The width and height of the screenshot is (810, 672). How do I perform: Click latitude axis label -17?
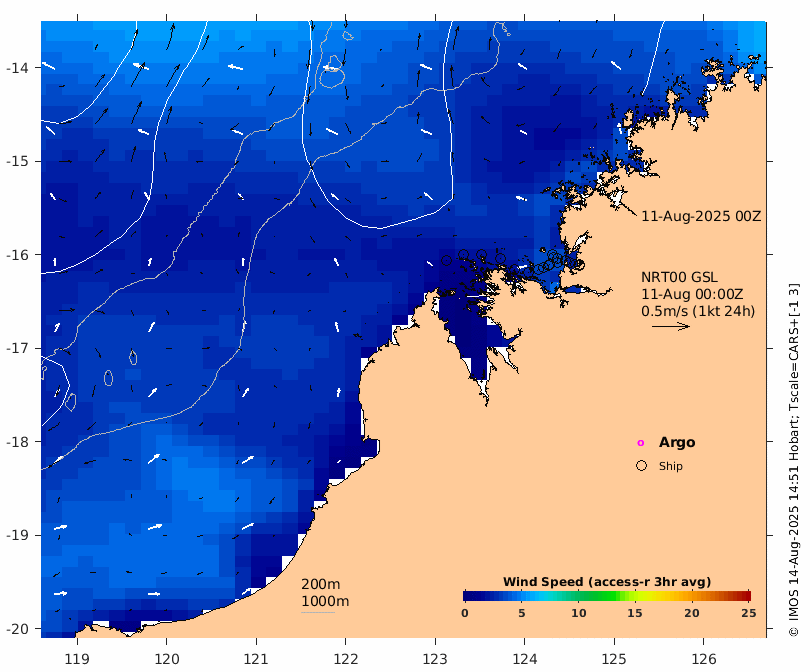pos(17,348)
